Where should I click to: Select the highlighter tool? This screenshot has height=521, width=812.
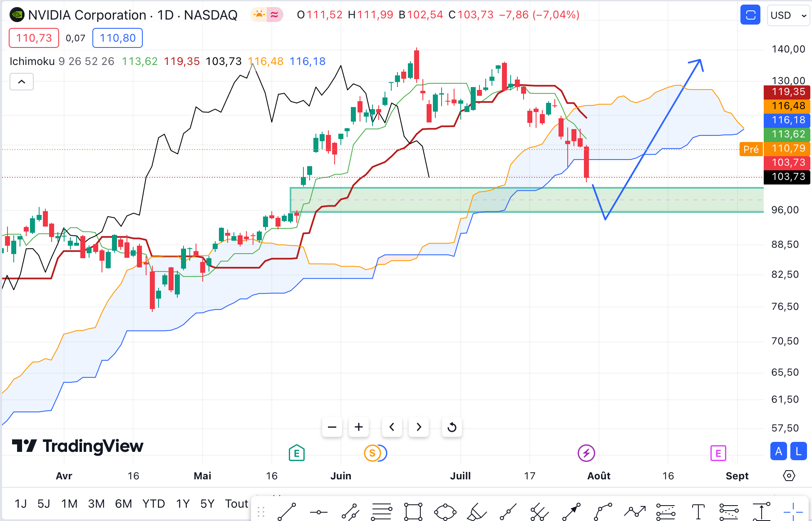477,511
